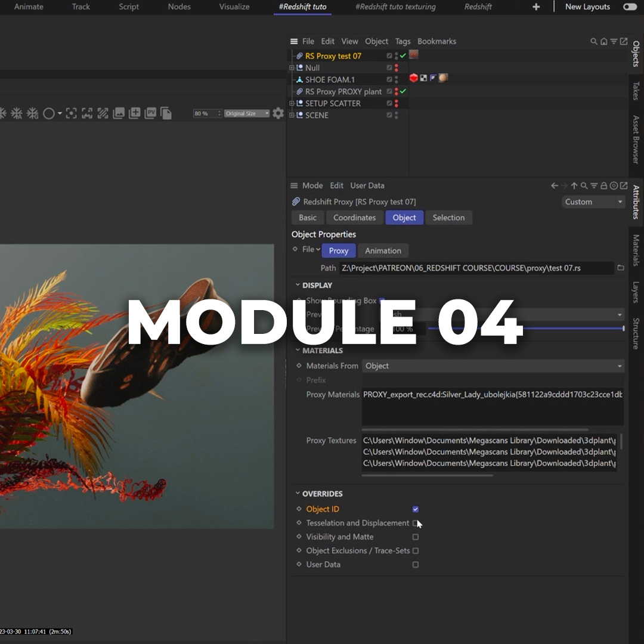Search objects using magnifier in Object Manager
Viewport: 644px width, 644px height.
tap(594, 42)
